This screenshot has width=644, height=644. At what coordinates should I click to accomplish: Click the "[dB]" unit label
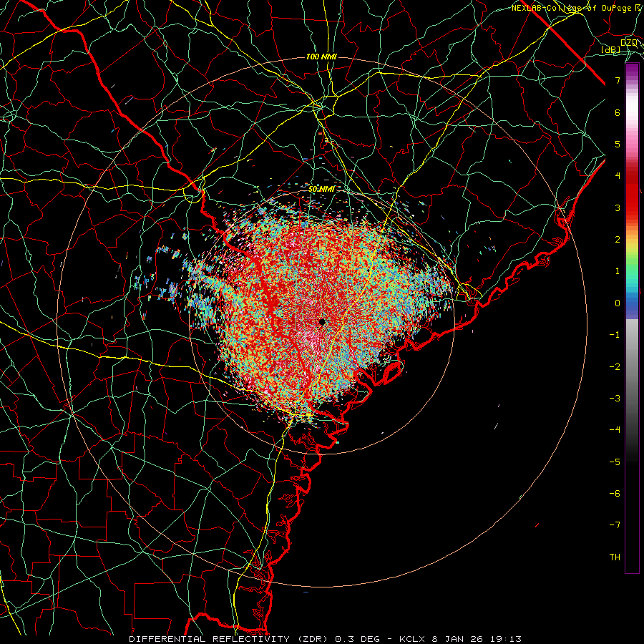[611, 49]
